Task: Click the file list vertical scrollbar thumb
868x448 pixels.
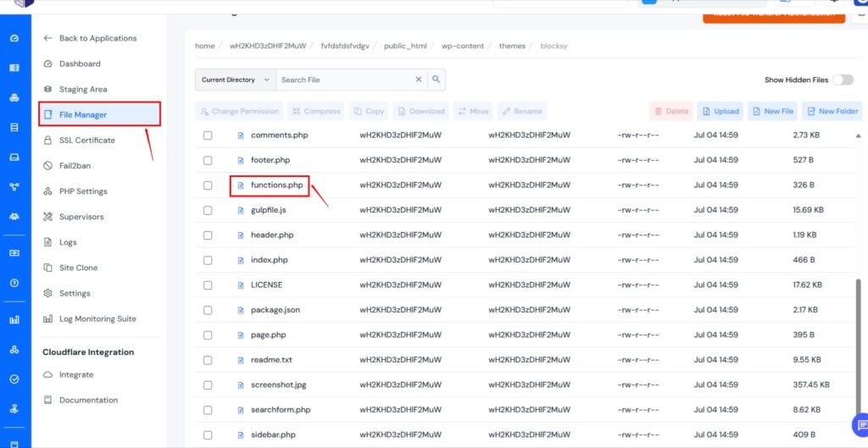Action: 859,348
